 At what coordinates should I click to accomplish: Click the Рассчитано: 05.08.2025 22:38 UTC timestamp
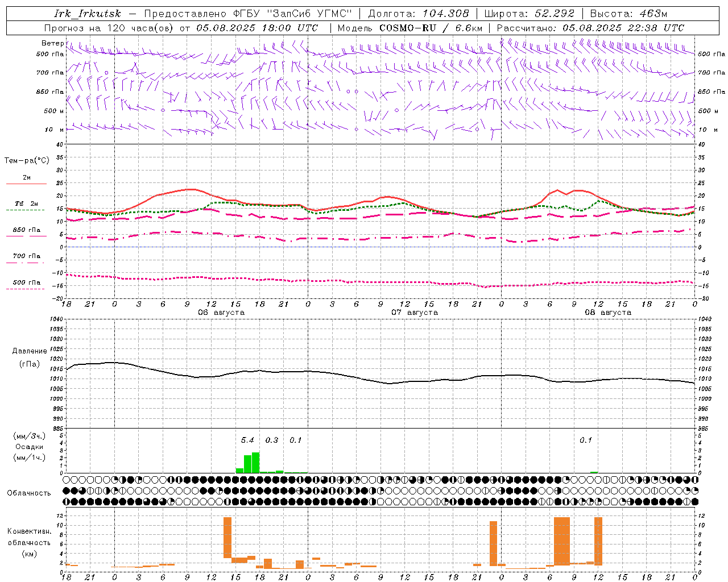click(x=590, y=28)
